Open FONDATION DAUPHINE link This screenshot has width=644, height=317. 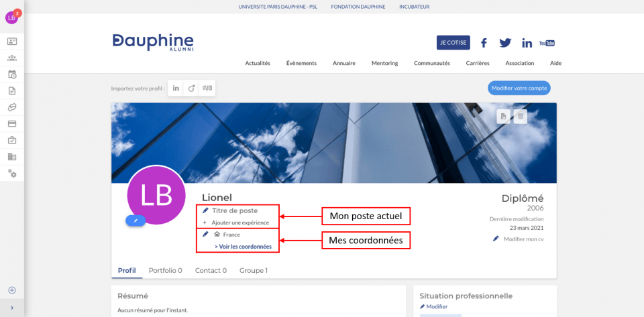pyautogui.click(x=358, y=7)
